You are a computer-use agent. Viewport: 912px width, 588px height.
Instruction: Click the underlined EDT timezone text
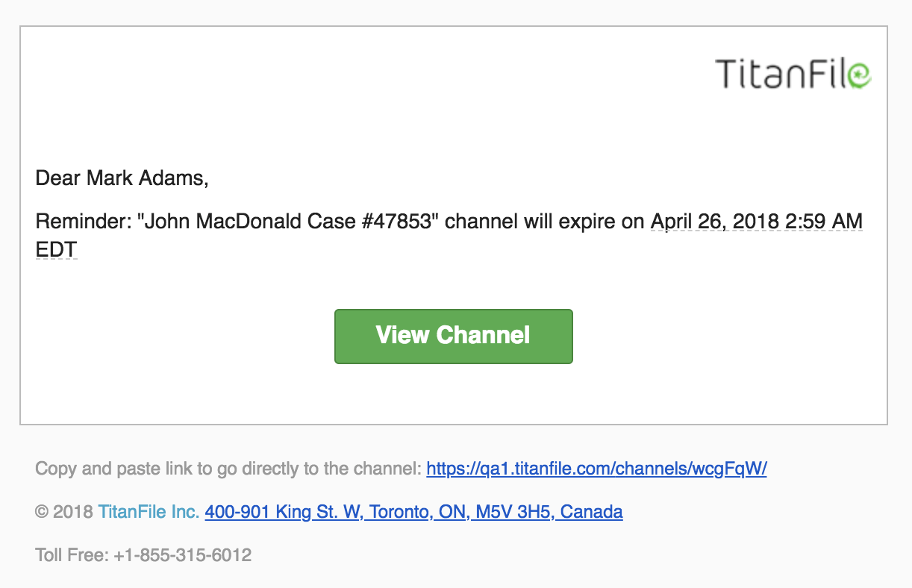click(x=57, y=250)
